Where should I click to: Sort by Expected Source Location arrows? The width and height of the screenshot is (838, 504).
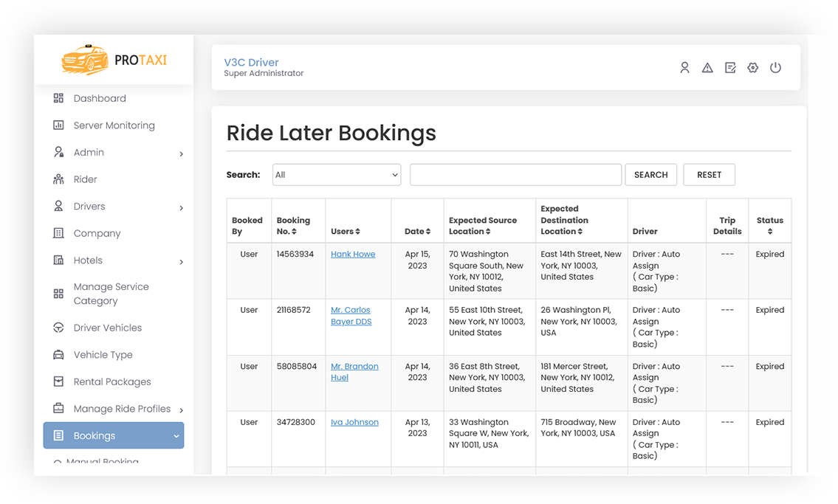[x=488, y=232]
